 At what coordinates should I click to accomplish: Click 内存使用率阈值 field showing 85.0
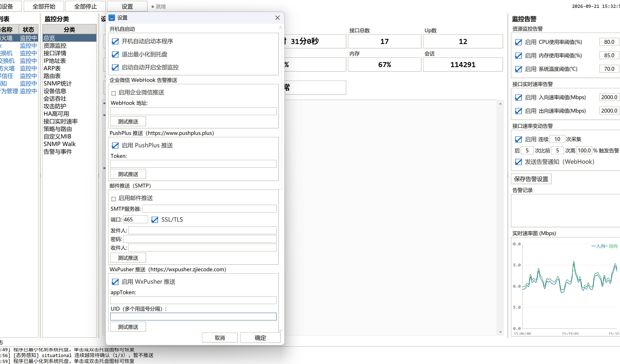[609, 55]
